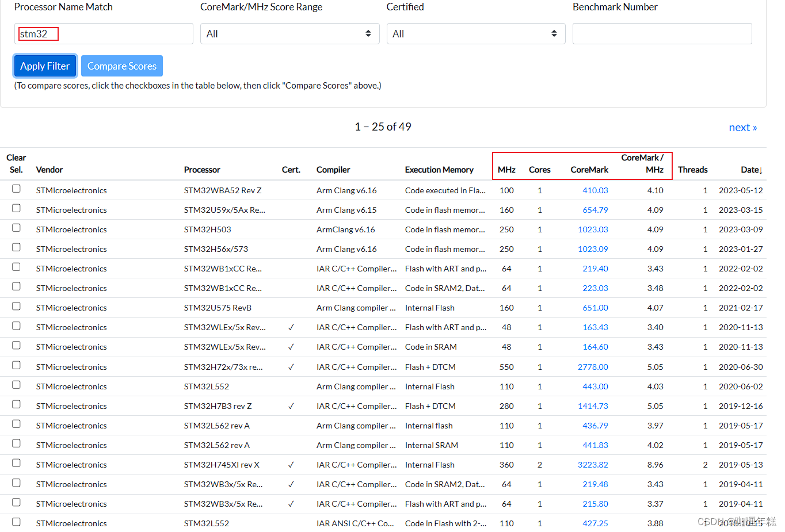Open CoreMark score 219.40 link

coord(595,269)
